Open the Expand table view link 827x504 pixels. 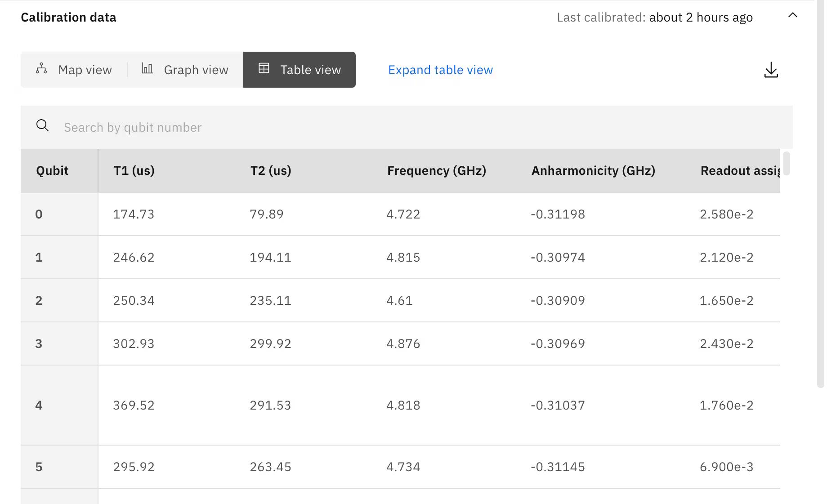[441, 70]
